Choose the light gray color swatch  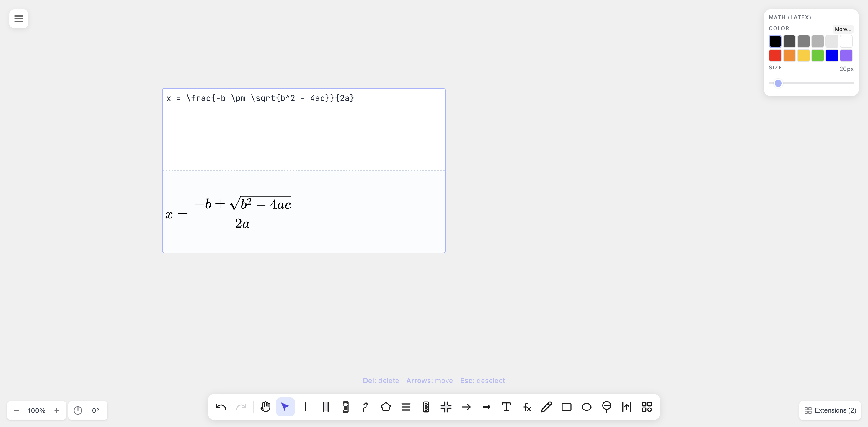818,41
